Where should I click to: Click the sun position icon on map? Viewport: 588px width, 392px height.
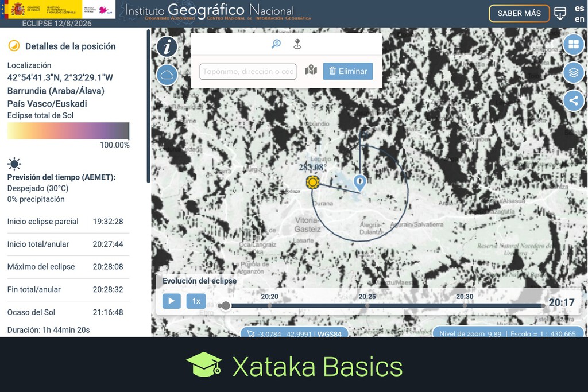pos(312,182)
